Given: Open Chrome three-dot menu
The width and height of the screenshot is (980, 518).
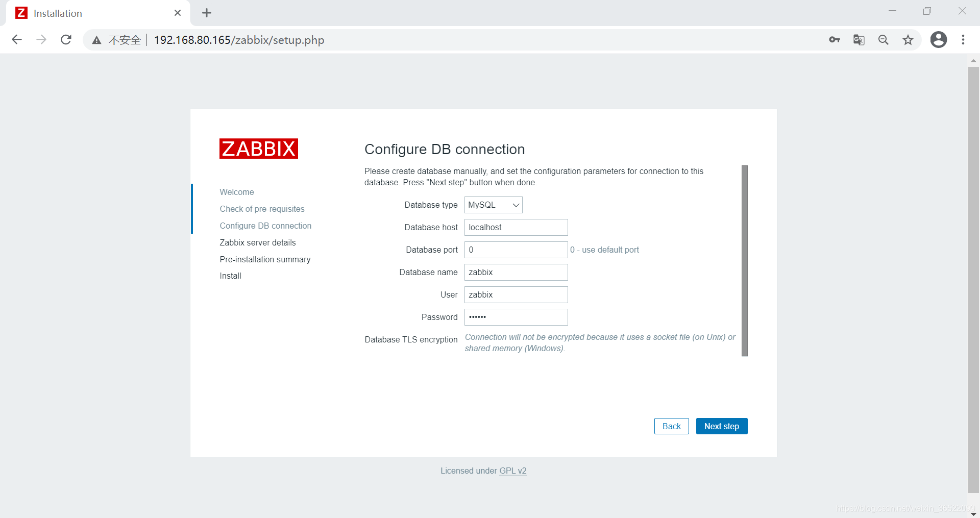Looking at the screenshot, I should pyautogui.click(x=963, y=40).
